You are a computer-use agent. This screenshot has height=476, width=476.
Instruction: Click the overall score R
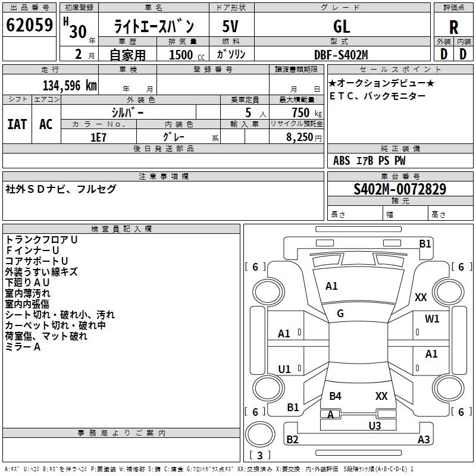click(453, 27)
